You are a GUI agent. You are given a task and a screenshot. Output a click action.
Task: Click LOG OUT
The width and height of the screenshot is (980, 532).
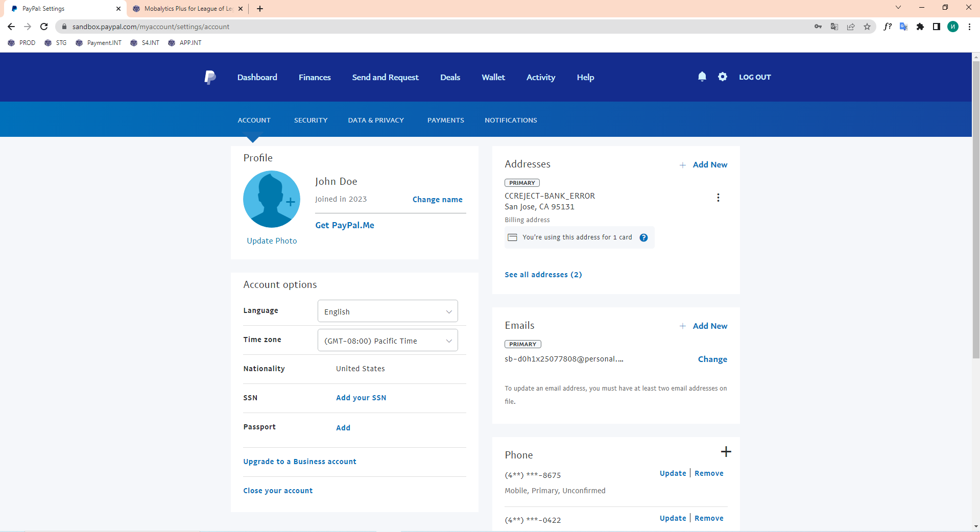[x=755, y=77]
